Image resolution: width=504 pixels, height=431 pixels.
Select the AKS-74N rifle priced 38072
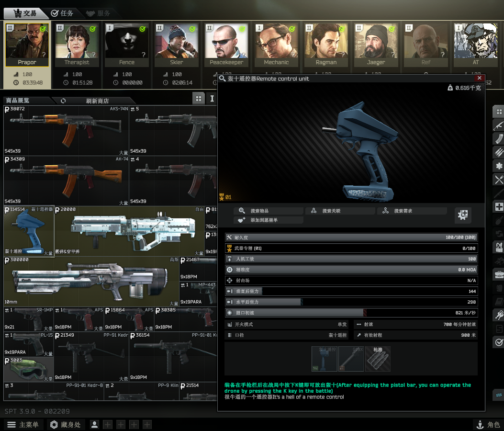[66, 131]
